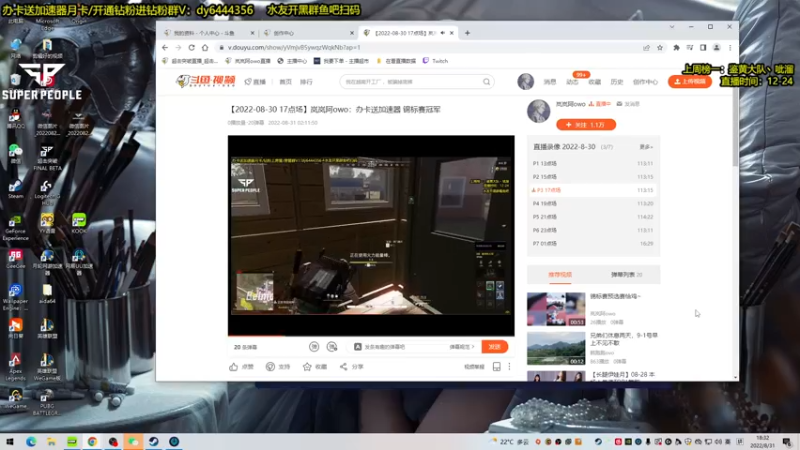Like the video with thumbs-up icon
The width and height of the screenshot is (800, 450).
pyautogui.click(x=233, y=366)
